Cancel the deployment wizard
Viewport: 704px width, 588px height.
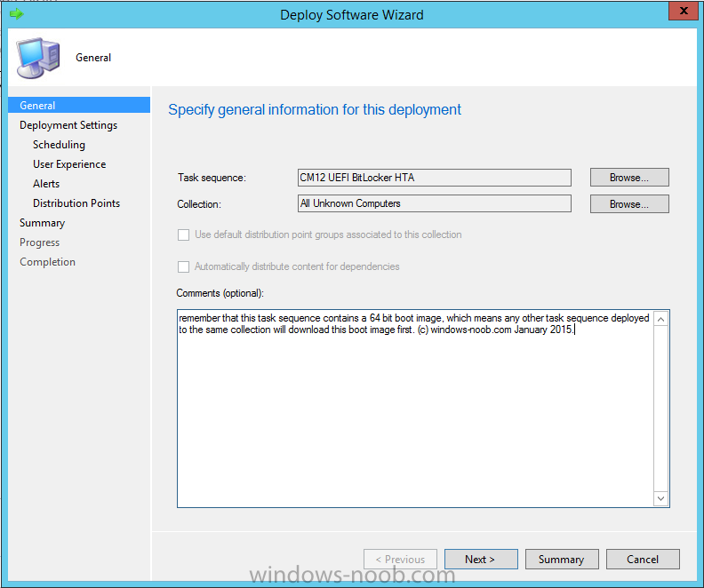click(x=643, y=560)
